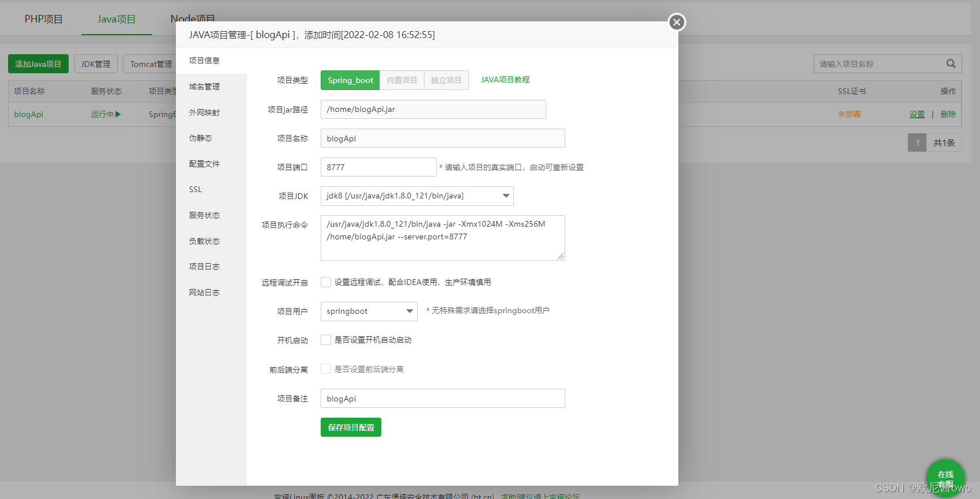Image resolution: width=980 pixels, height=499 pixels.
Task: Click the 添加Java项目 button
Action: click(x=38, y=64)
